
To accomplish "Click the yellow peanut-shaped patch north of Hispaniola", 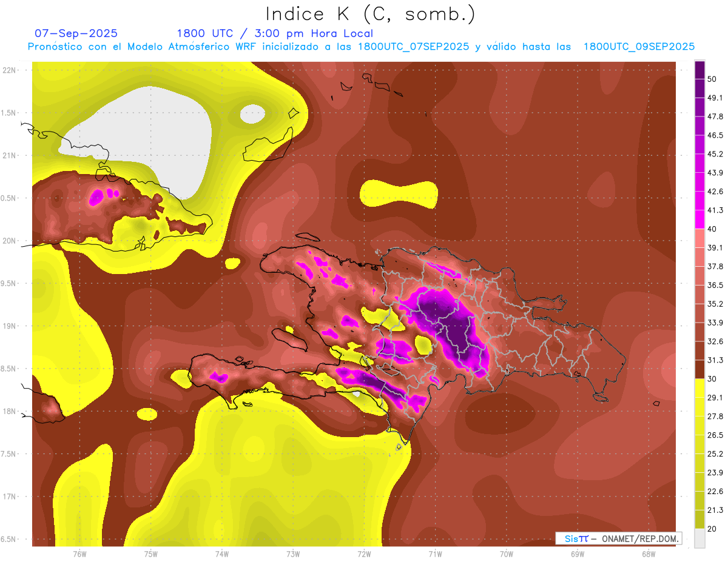I will click(399, 194).
